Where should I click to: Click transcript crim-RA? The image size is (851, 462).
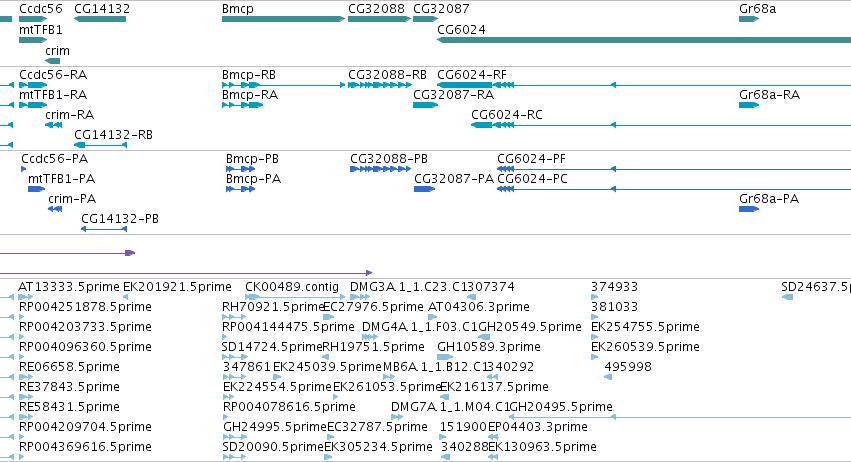pos(69,115)
